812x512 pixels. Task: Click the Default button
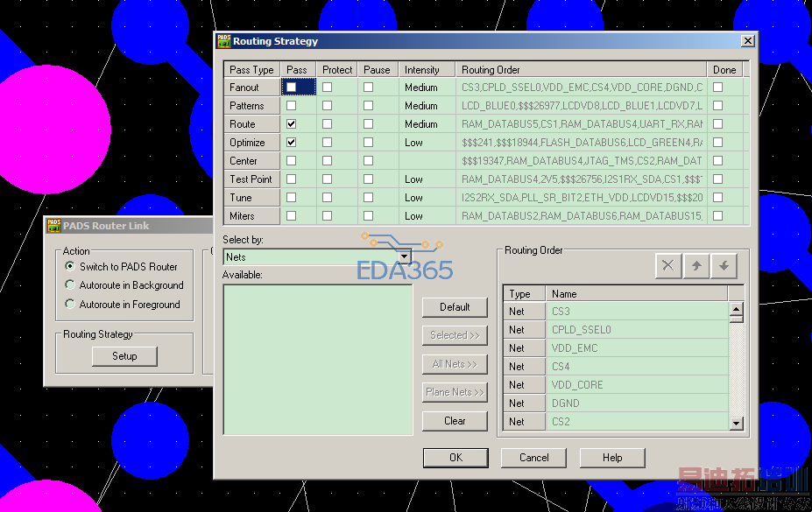(455, 306)
